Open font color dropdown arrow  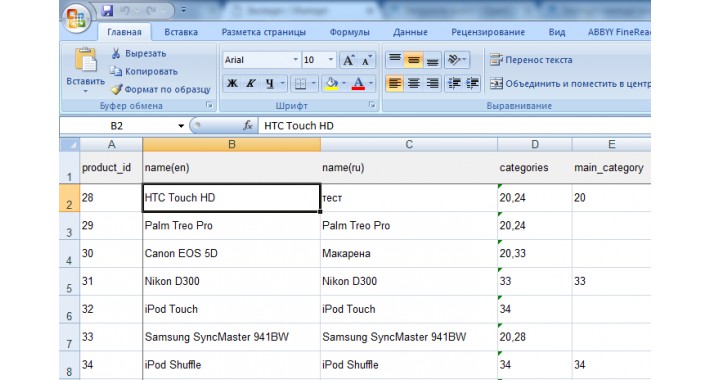click(371, 83)
